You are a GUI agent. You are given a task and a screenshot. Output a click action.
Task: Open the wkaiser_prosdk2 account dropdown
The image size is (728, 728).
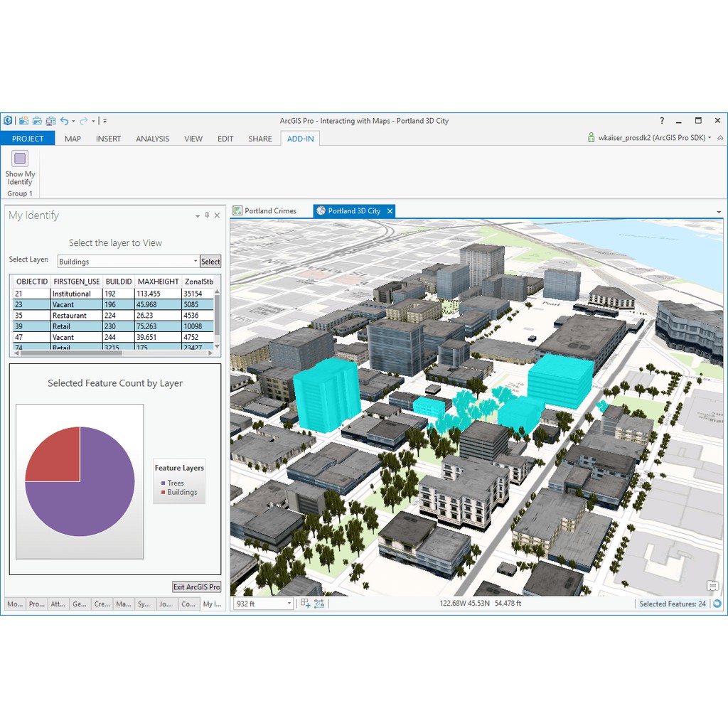(710, 138)
